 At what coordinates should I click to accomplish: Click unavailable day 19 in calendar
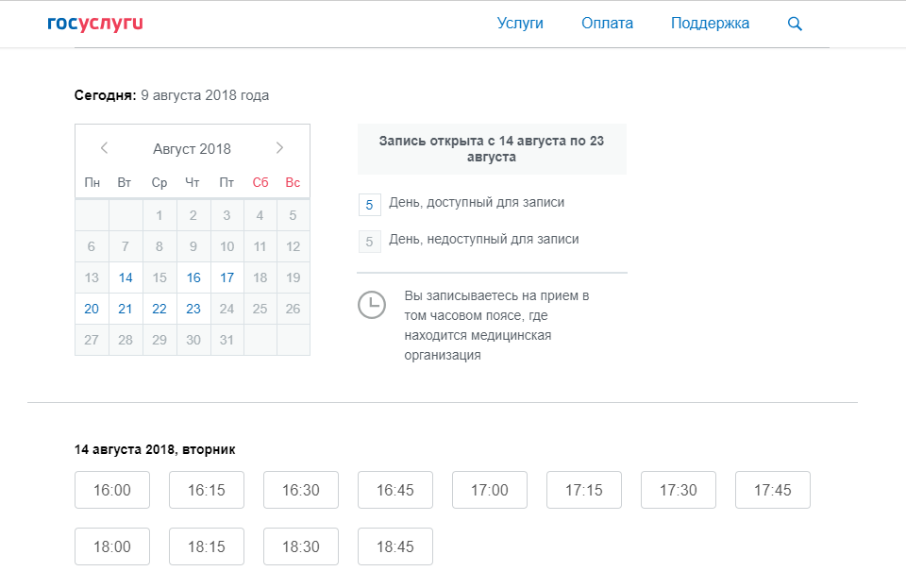(293, 277)
